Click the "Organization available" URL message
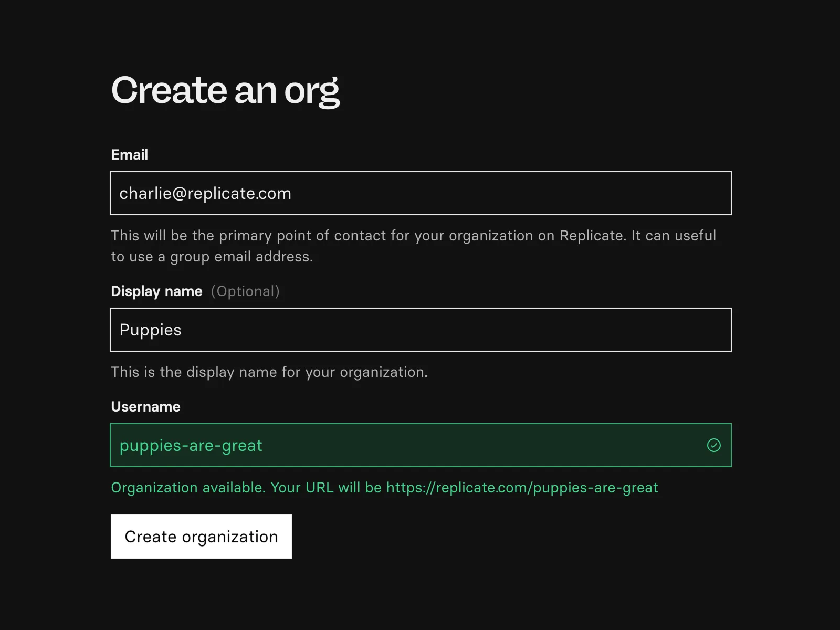 (384, 488)
